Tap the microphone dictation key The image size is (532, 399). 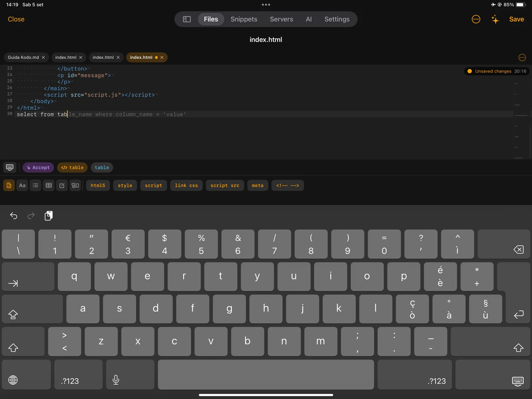(x=130, y=374)
